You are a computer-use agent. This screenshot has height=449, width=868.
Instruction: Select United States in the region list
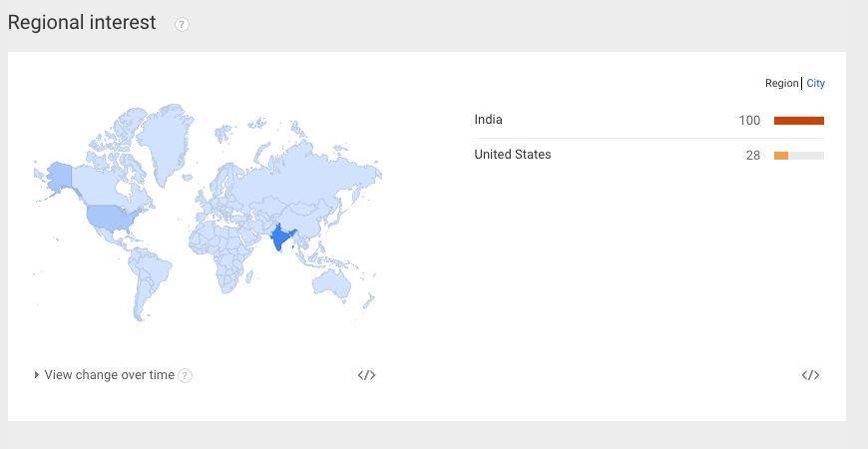click(513, 155)
